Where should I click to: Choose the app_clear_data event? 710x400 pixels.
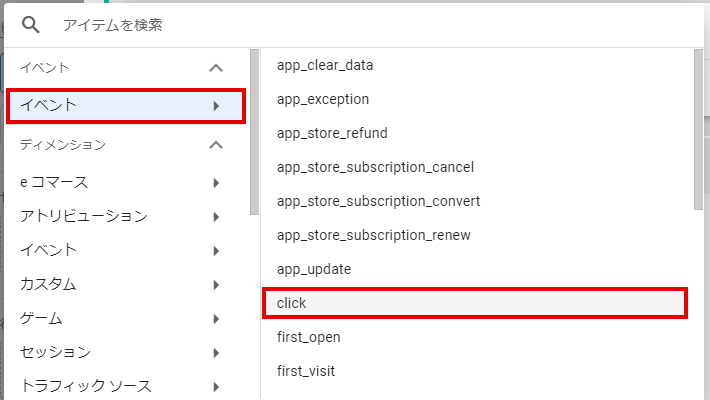pos(324,66)
